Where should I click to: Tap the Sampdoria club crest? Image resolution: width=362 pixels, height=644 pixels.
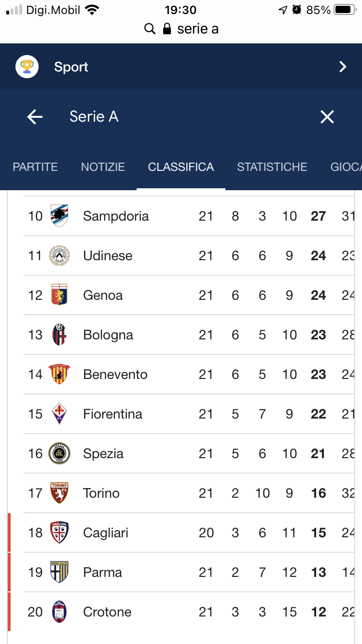point(59,216)
